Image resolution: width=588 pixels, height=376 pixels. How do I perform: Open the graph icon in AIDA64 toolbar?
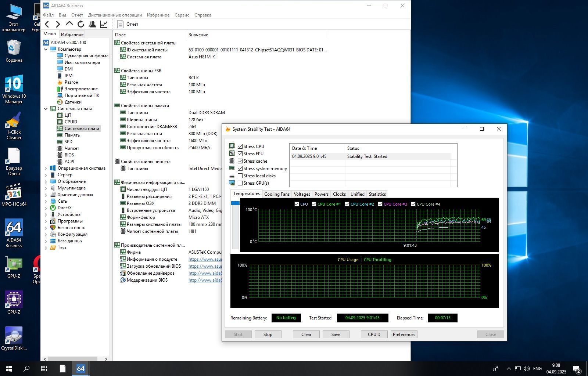click(104, 24)
